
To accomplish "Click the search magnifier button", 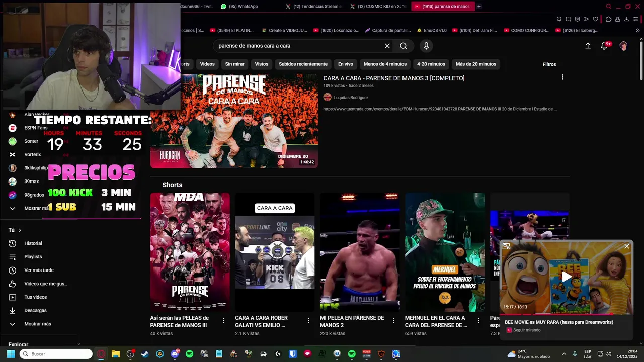I will click(x=404, y=46).
